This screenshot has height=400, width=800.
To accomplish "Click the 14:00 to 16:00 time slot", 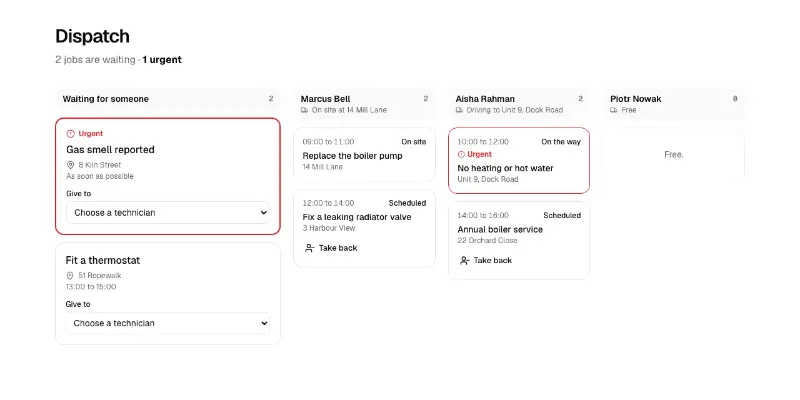I will [483, 215].
